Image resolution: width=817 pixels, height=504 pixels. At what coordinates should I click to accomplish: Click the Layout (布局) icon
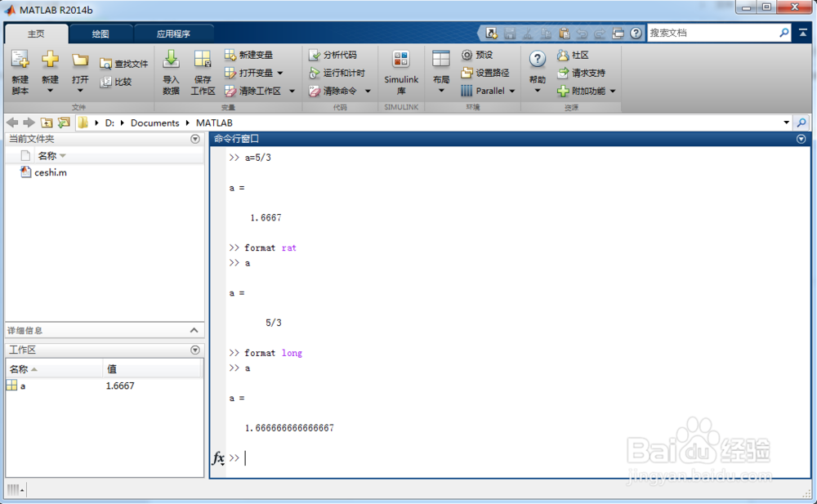pyautogui.click(x=441, y=60)
